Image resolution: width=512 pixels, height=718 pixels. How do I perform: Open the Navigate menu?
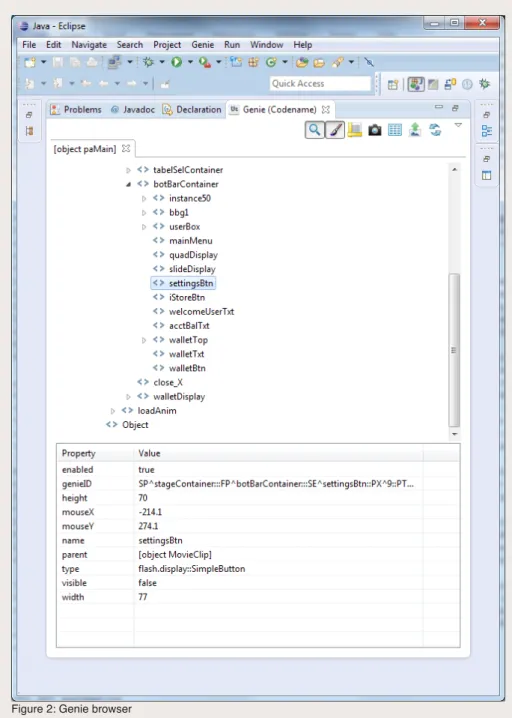[x=89, y=45]
